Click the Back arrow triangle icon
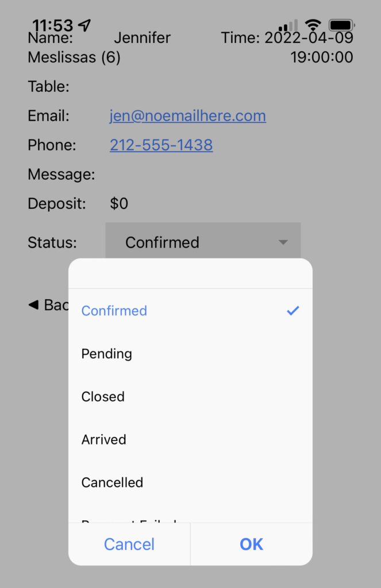This screenshot has height=588, width=381. pyautogui.click(x=33, y=304)
